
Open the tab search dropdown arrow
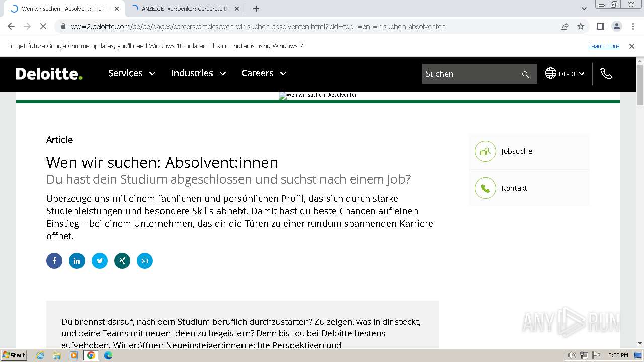(x=584, y=9)
